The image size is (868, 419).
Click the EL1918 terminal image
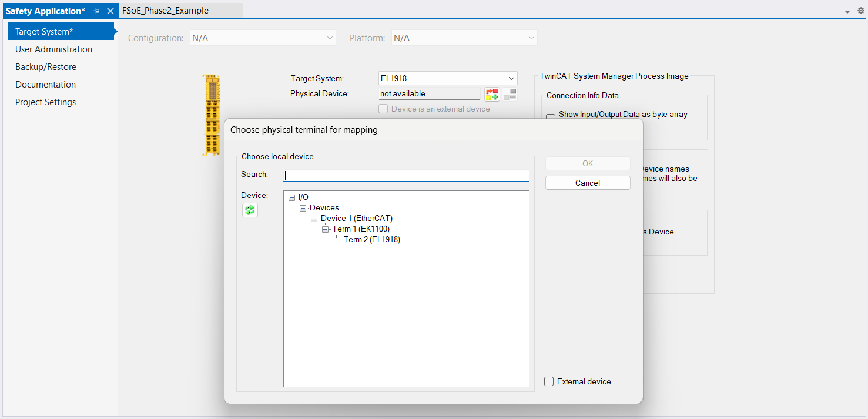pos(211,115)
